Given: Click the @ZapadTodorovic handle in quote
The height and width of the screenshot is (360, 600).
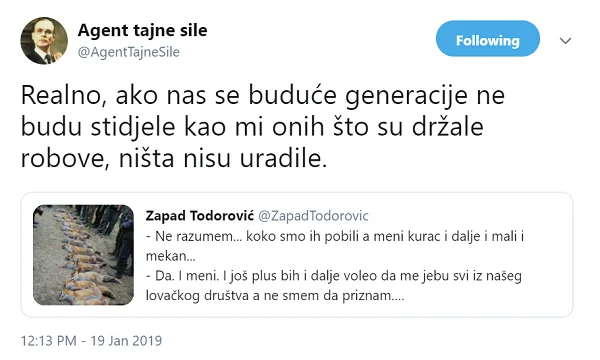Looking at the screenshot, I should pyautogui.click(x=313, y=215).
